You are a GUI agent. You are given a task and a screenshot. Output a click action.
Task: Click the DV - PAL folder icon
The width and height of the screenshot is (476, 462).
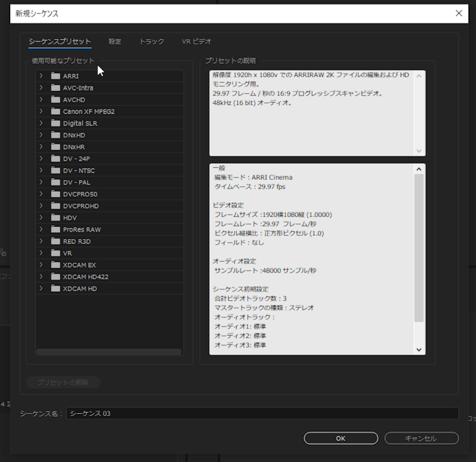tap(56, 182)
